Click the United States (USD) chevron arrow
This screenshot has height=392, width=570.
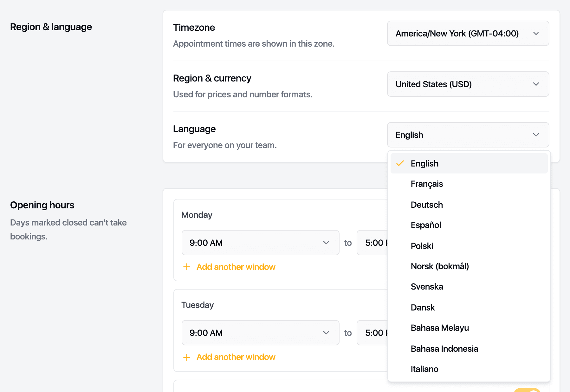click(x=536, y=84)
